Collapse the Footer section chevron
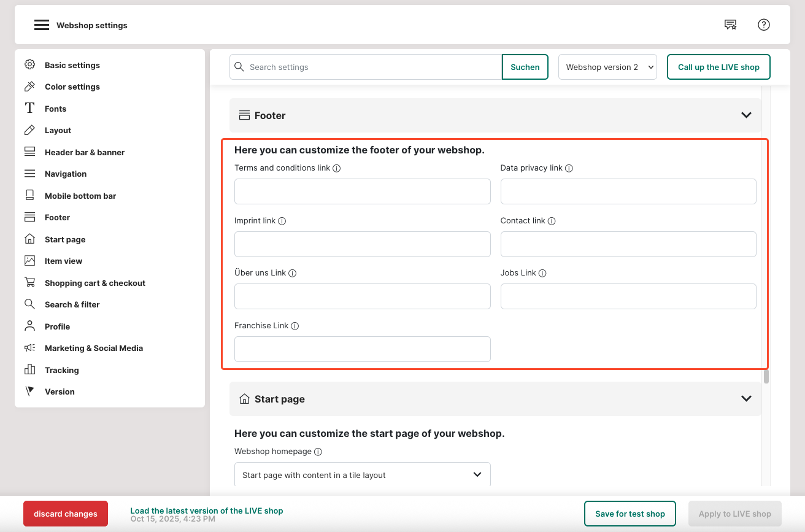The image size is (805, 532). pos(746,115)
